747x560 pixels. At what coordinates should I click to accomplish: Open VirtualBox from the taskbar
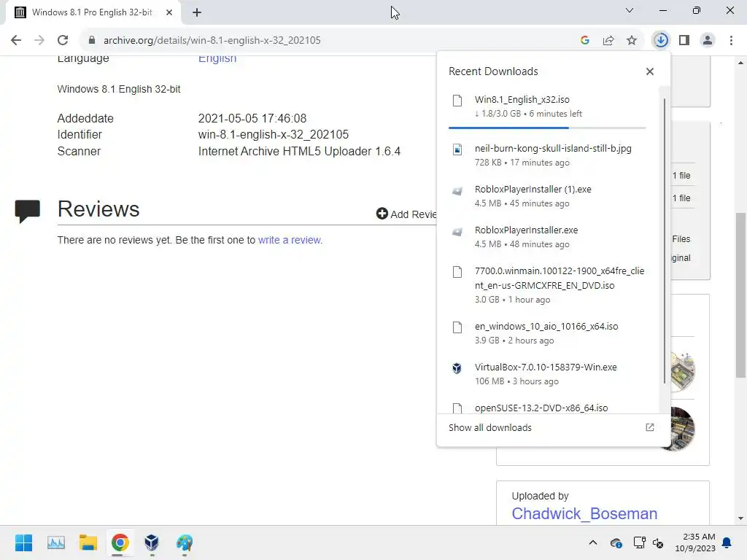pos(152,542)
